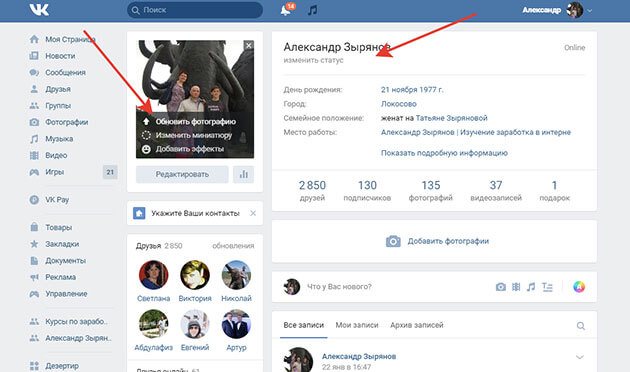Open the Александр Зырянов post author link
The height and width of the screenshot is (372, 630).
[359, 356]
